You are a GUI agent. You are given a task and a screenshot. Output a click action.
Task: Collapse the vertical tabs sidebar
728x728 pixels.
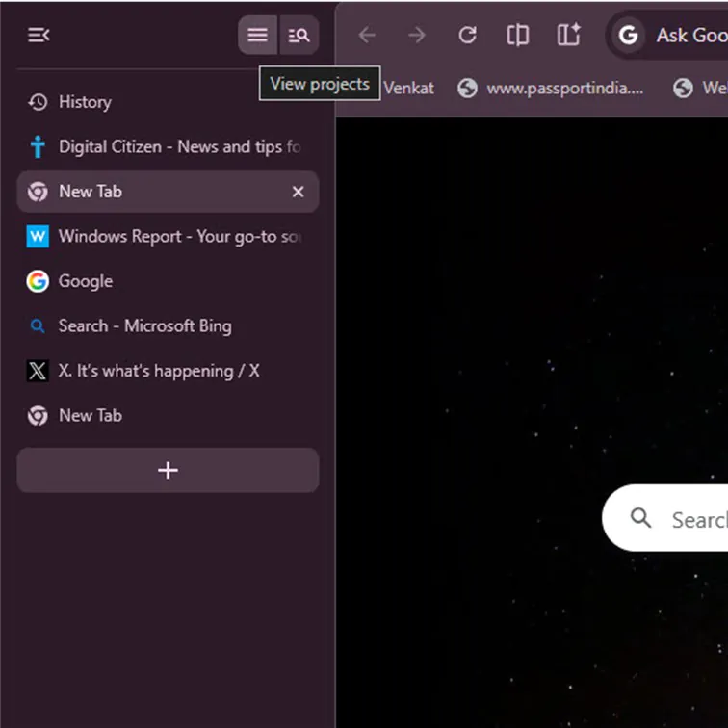(39, 36)
